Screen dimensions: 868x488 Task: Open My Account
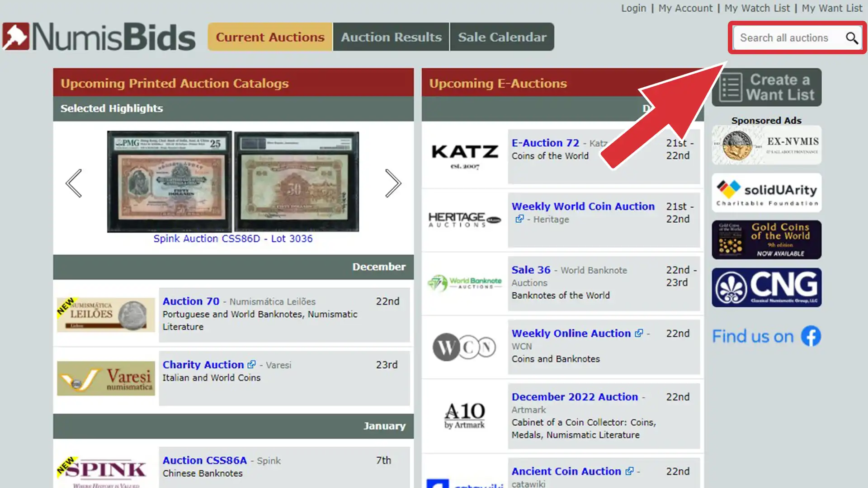[685, 8]
